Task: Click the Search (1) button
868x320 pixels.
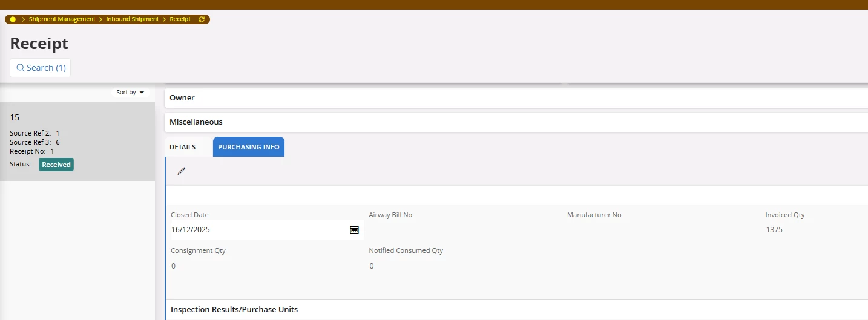Action: [41, 68]
